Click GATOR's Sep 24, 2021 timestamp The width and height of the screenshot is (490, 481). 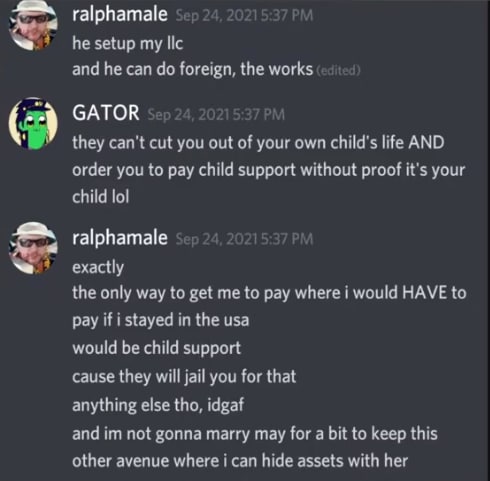216,114
